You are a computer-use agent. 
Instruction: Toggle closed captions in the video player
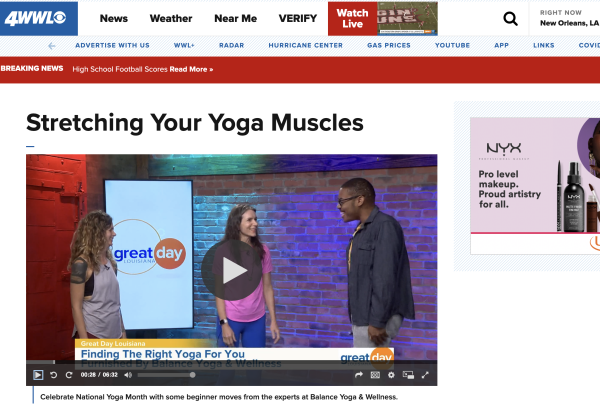pyautogui.click(x=375, y=375)
